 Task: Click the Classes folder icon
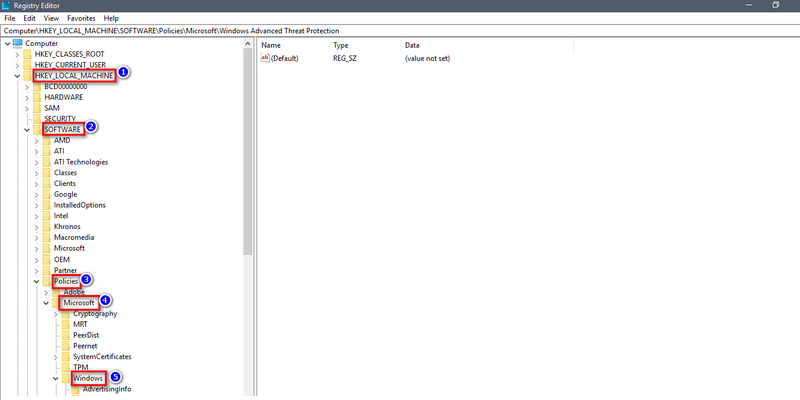pos(46,172)
